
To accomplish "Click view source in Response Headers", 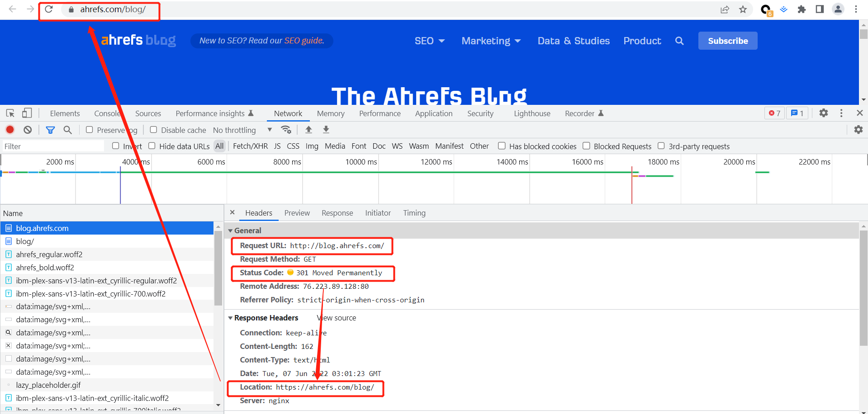I will pyautogui.click(x=337, y=318).
